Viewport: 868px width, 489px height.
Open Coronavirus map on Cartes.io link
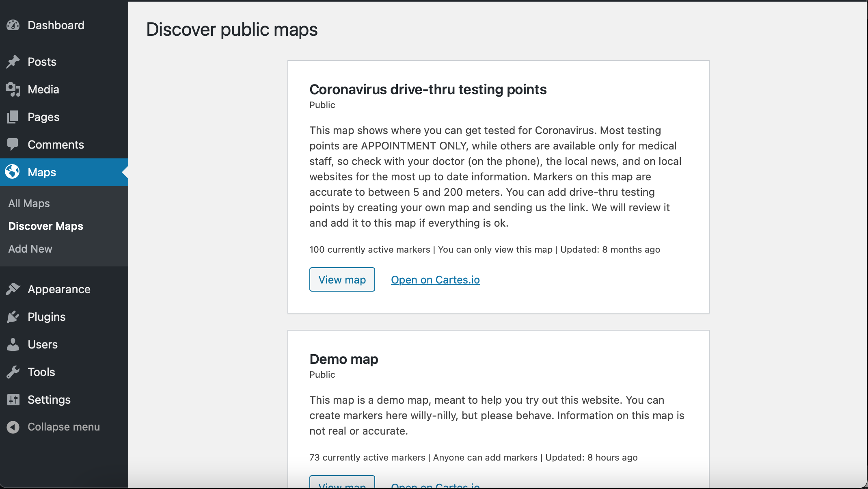click(x=435, y=280)
